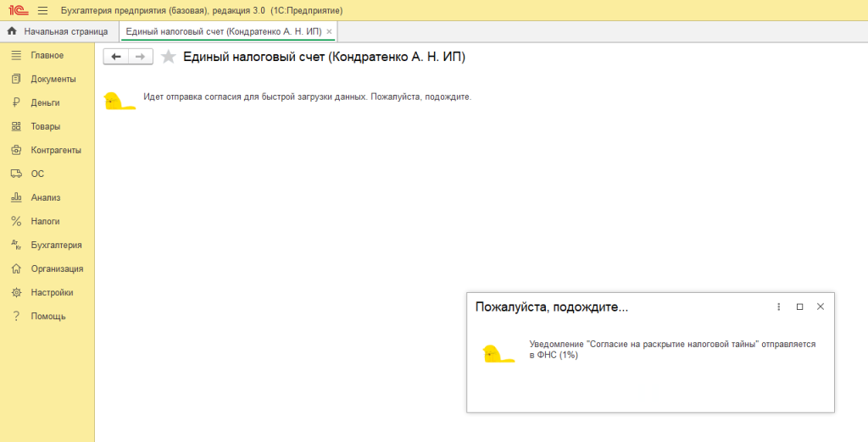Click the home icon on Начальная страница tab
This screenshot has width=868, height=442.
(12, 31)
